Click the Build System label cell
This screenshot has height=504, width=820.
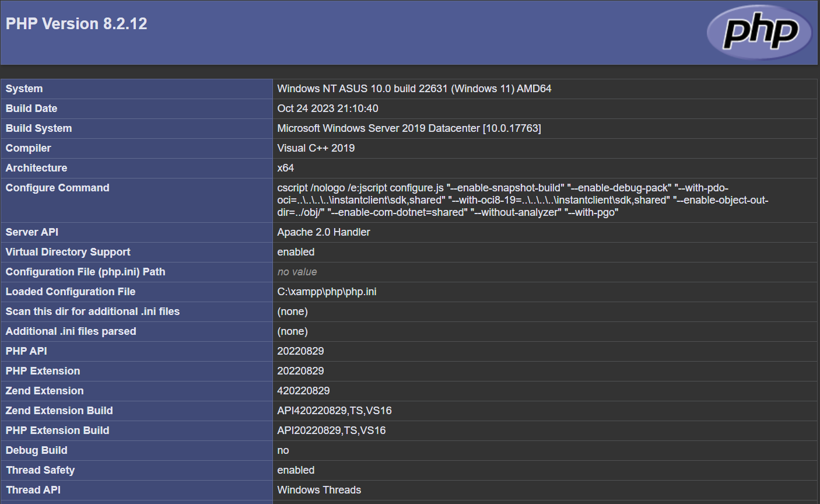tap(38, 128)
